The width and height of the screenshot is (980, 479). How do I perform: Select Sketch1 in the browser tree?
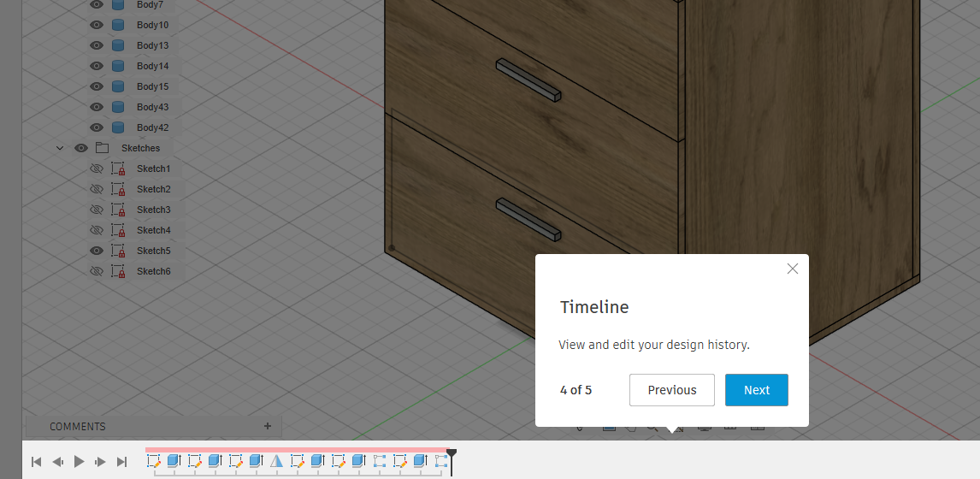pyautogui.click(x=154, y=169)
